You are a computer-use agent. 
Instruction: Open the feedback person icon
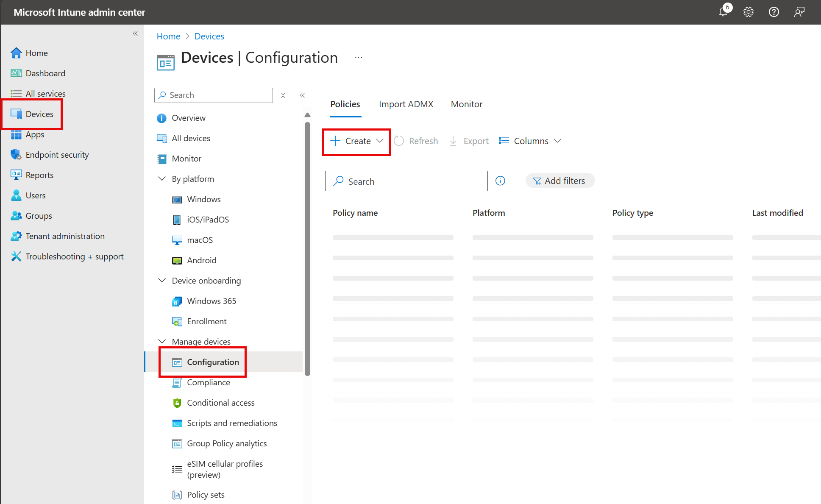[x=799, y=12]
